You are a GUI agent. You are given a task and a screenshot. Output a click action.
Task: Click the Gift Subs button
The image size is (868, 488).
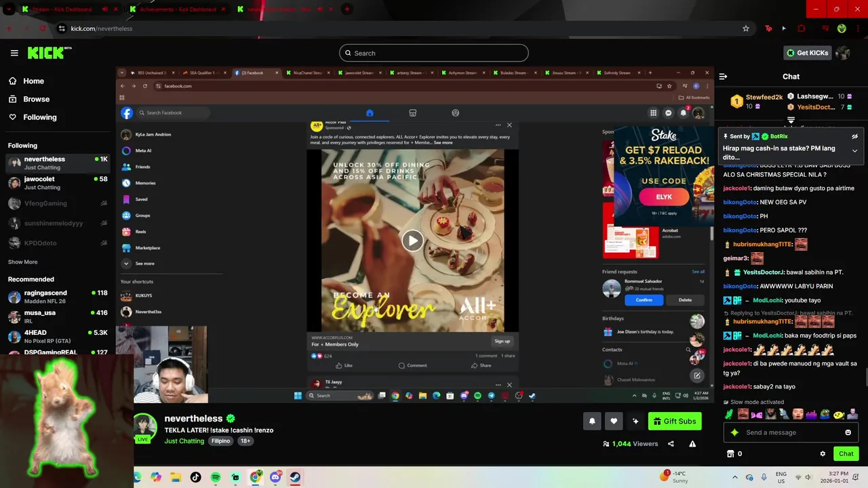675,421
